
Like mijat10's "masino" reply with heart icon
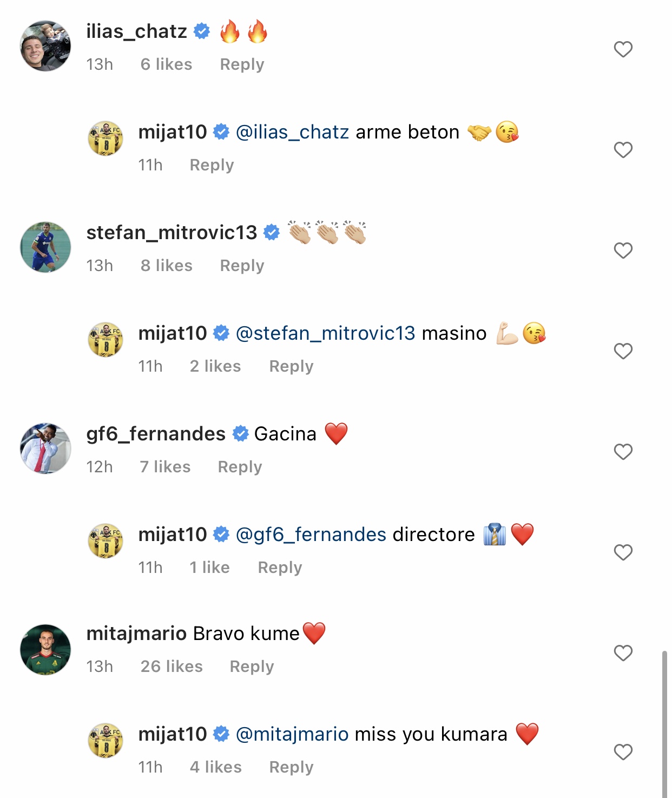pos(623,351)
